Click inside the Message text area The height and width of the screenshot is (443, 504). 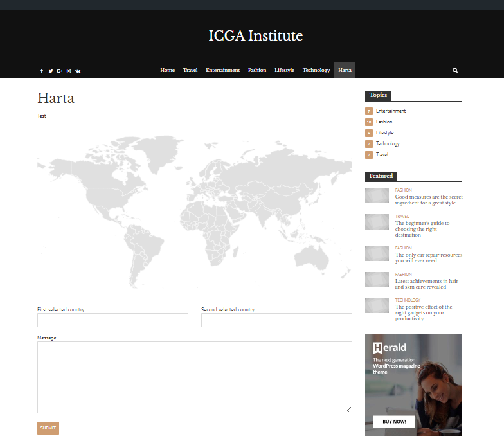click(x=194, y=377)
